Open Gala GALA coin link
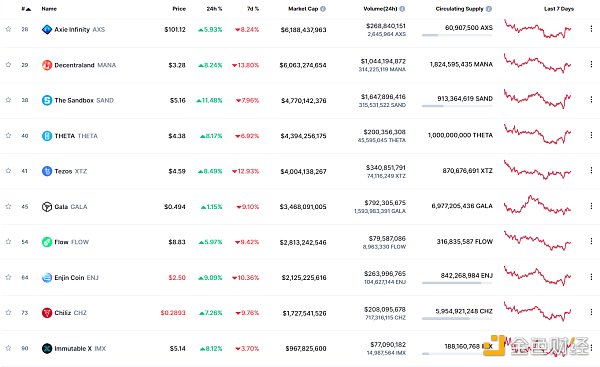 [x=70, y=207]
